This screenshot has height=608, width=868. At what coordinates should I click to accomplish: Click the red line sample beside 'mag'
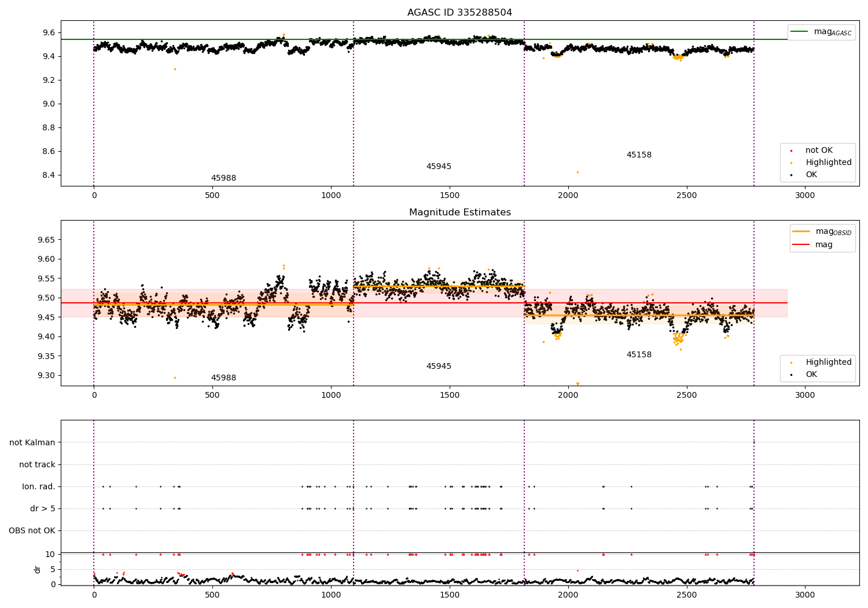(x=801, y=244)
